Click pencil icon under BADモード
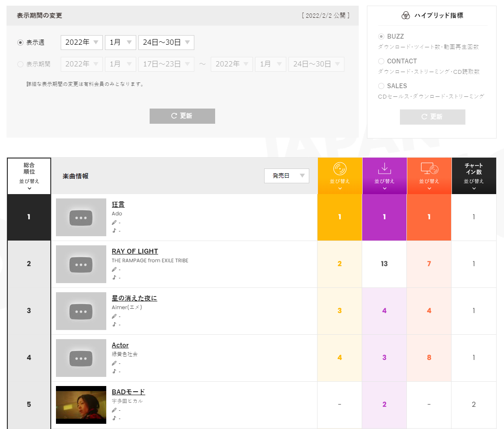 [x=114, y=410]
